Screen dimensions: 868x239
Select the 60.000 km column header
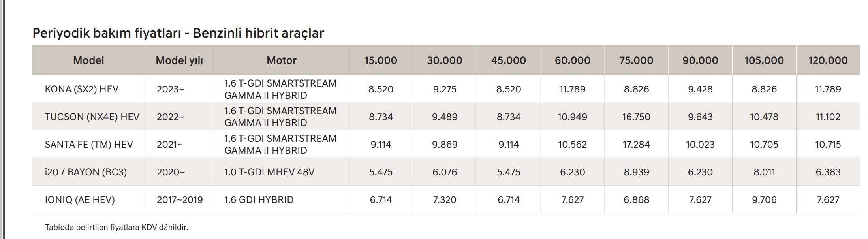[572, 60]
